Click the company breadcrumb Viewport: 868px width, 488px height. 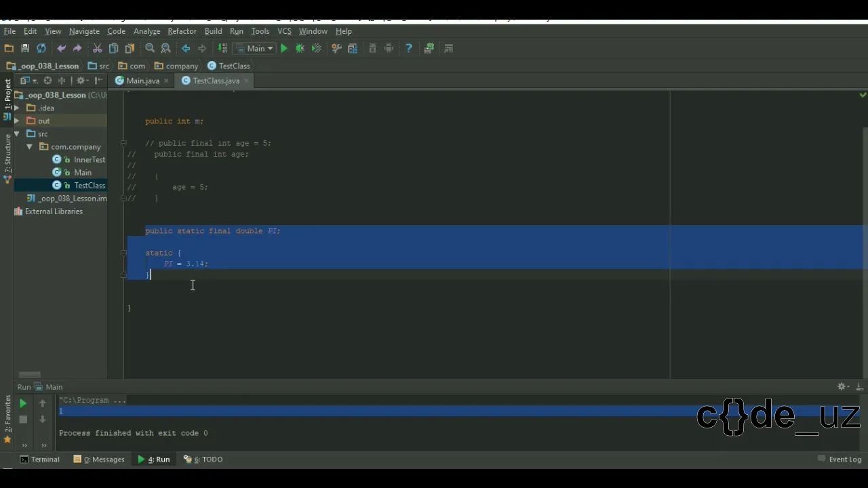pyautogui.click(x=176, y=66)
